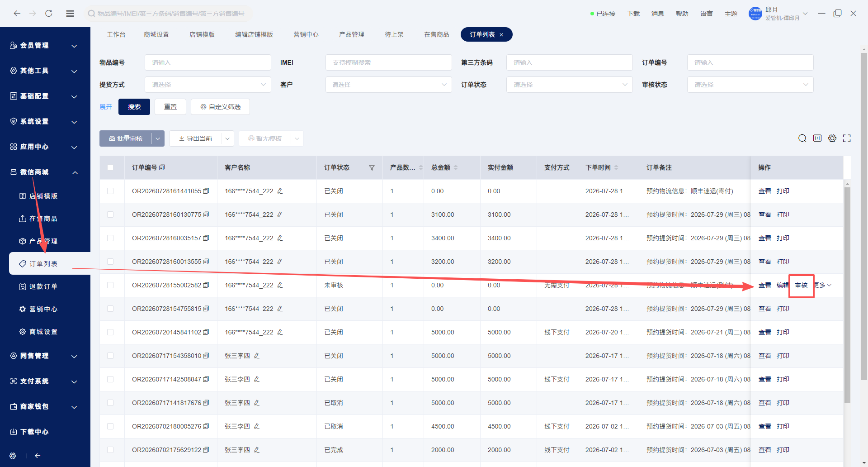Focus the top global search box
Viewport: 868px width, 467px height.
(x=167, y=14)
